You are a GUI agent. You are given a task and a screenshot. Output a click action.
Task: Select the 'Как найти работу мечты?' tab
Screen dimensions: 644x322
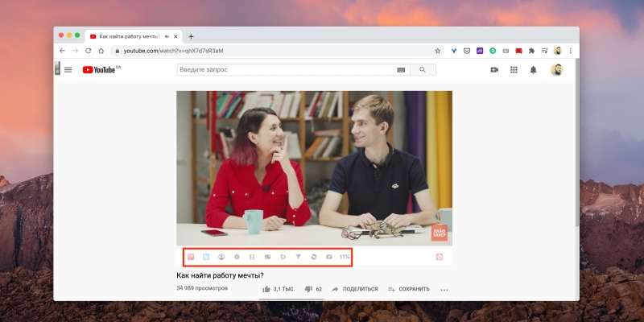coord(134,36)
